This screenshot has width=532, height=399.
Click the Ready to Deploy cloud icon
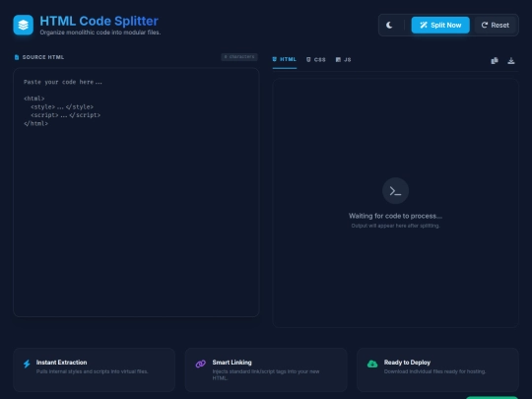pos(372,364)
